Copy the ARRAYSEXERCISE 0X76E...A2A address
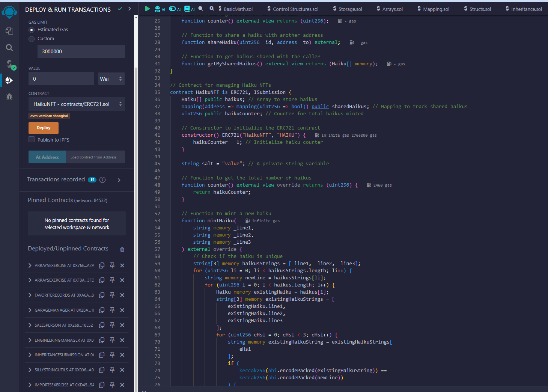 pos(102,265)
